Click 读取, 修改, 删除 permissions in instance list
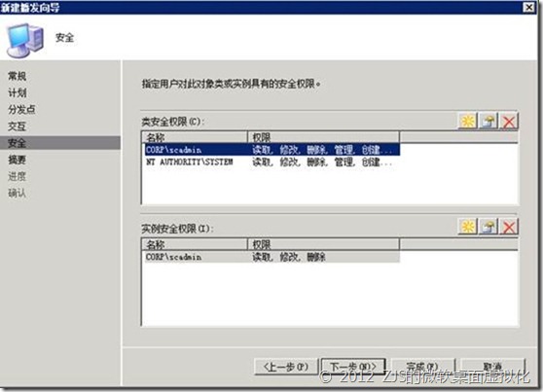The image size is (543, 392). click(x=289, y=257)
